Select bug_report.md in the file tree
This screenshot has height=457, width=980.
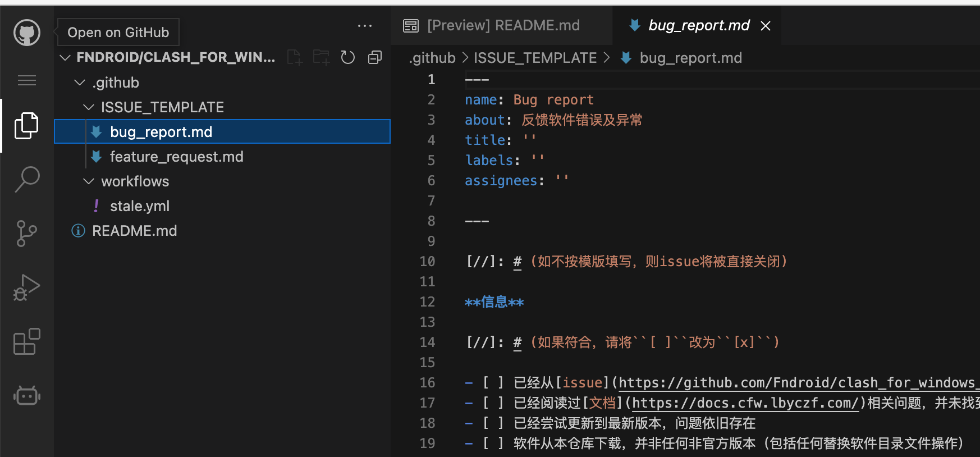[222, 132]
